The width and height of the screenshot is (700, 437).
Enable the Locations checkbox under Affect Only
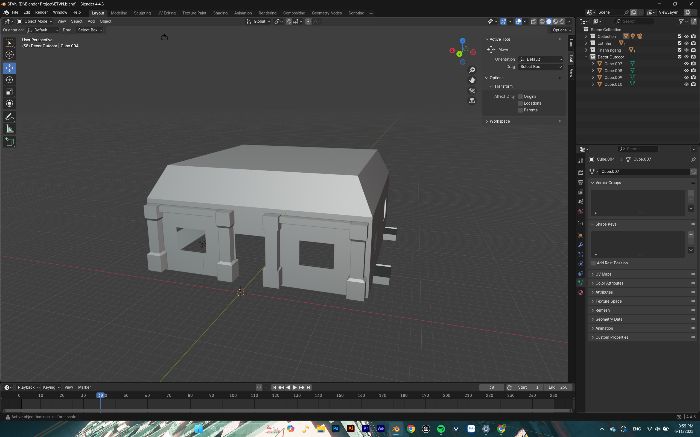coord(521,103)
